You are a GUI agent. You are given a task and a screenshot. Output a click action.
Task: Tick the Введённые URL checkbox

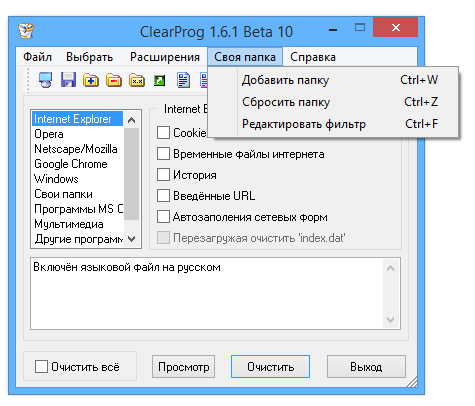pyautogui.click(x=163, y=196)
